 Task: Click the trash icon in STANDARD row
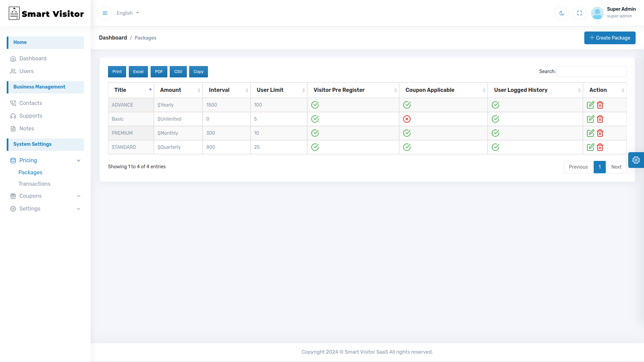(600, 147)
